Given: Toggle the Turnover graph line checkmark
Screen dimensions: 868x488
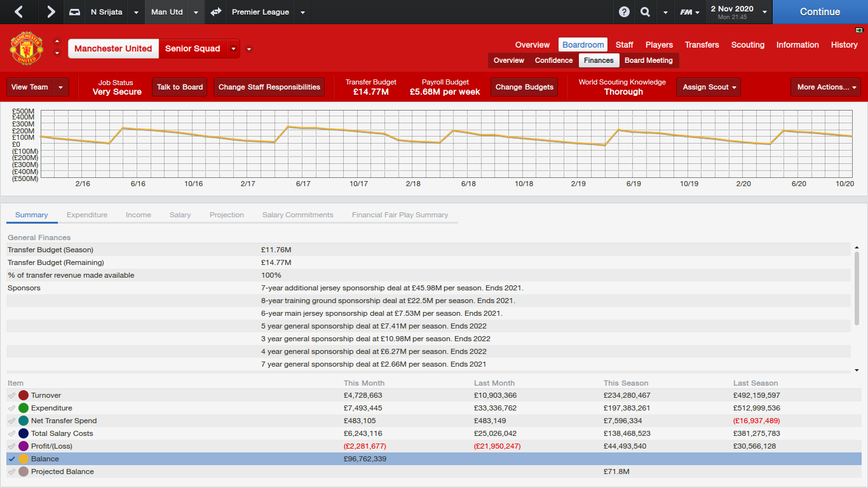Looking at the screenshot, I should [x=12, y=395].
